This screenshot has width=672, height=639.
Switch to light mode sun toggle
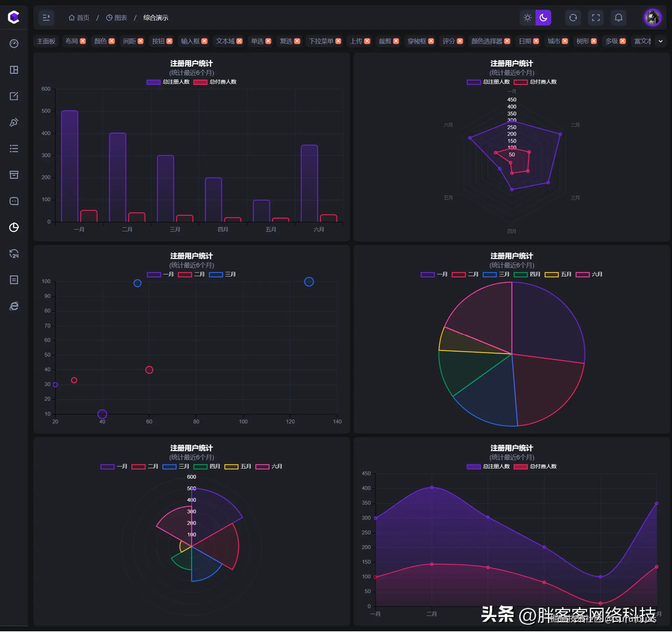(527, 17)
